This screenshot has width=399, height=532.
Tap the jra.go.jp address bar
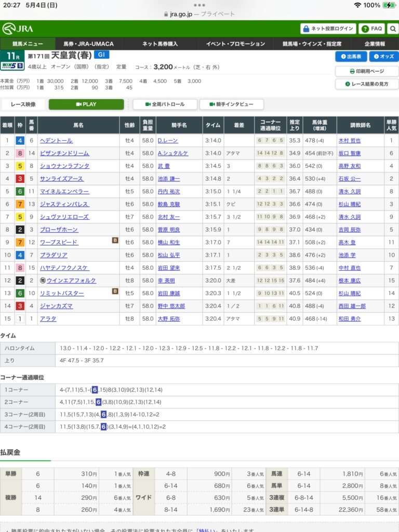pyautogui.click(x=199, y=14)
